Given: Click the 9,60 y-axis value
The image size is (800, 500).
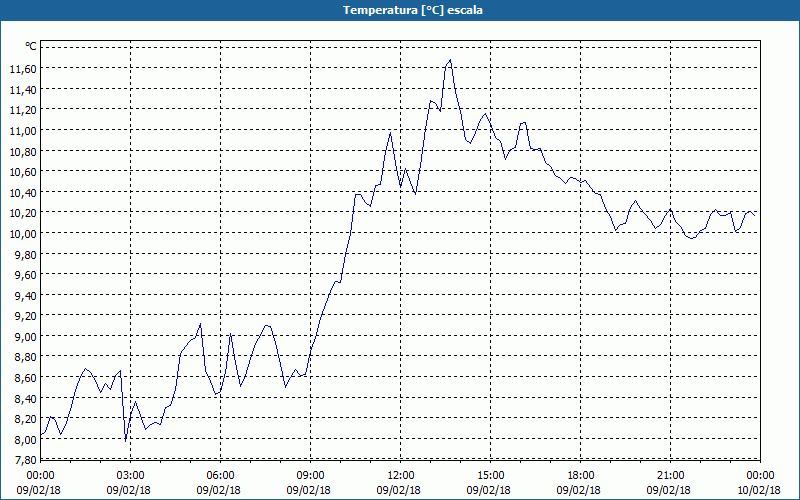Looking at the screenshot, I should (26, 274).
